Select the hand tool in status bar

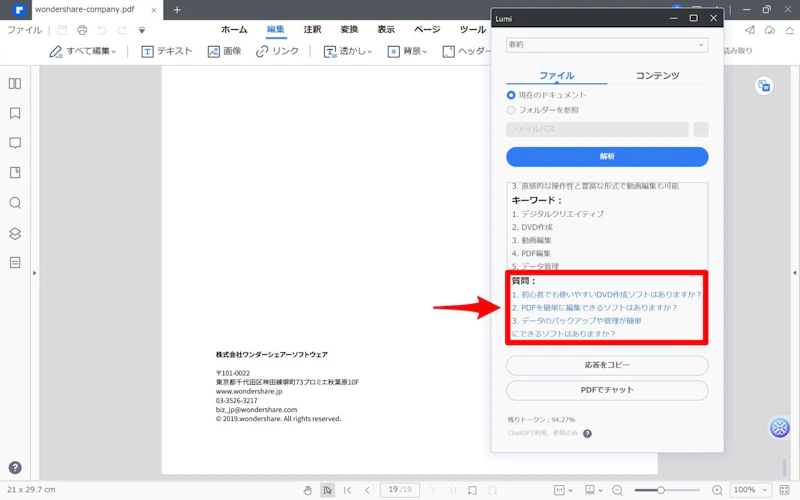point(307,490)
